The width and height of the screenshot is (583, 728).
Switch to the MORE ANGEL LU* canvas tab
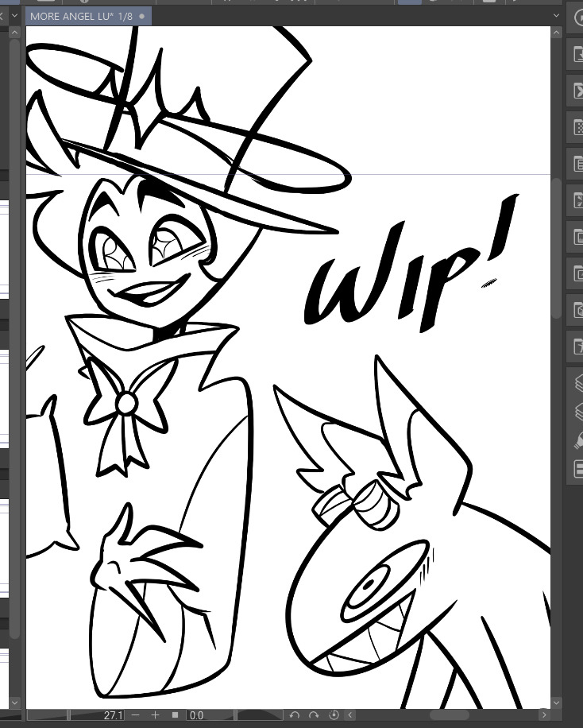79,16
